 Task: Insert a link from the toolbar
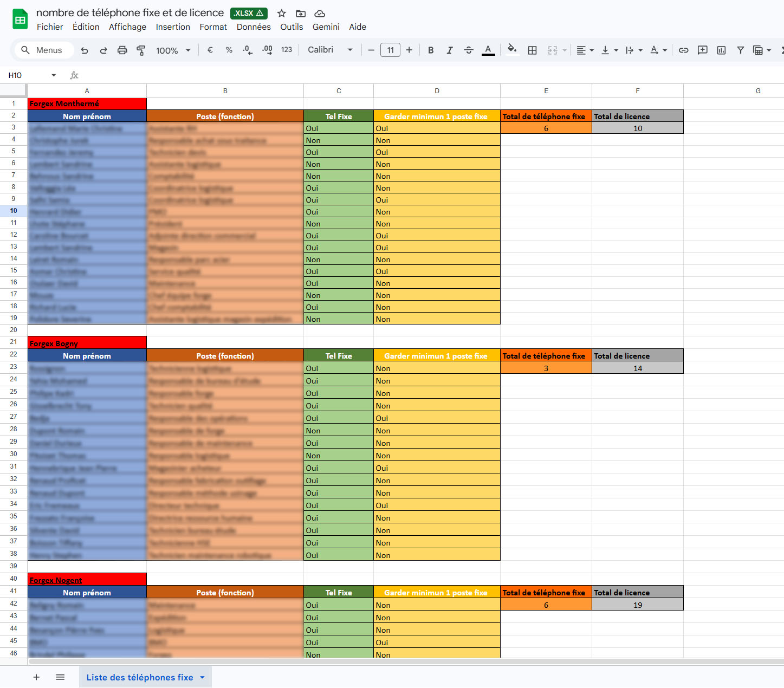(684, 50)
